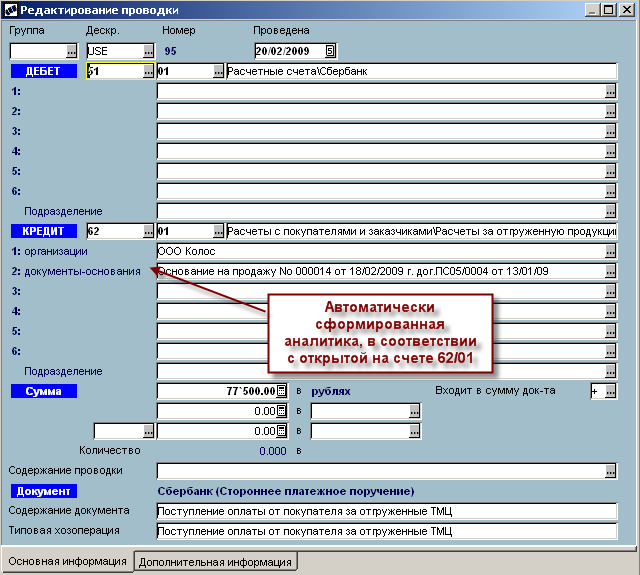Viewport: 640px width, 575px height.
Task: Open lookup for debit analytics row 3
Action: 610,131
